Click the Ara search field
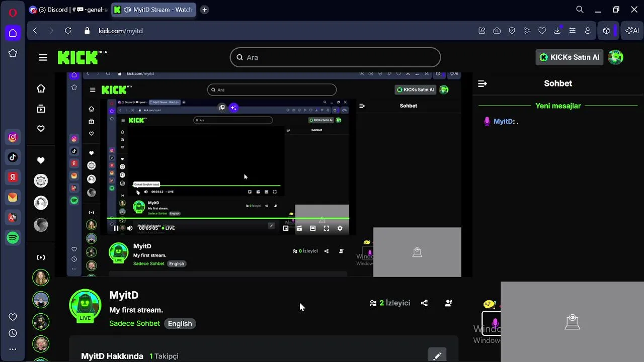644x362 pixels. pyautogui.click(x=335, y=57)
